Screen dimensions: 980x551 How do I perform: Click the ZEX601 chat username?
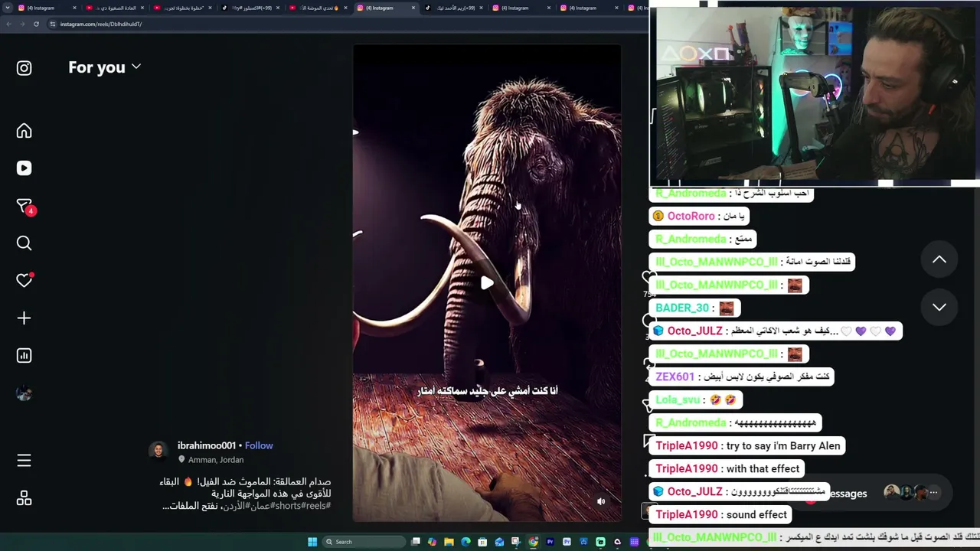675,377
